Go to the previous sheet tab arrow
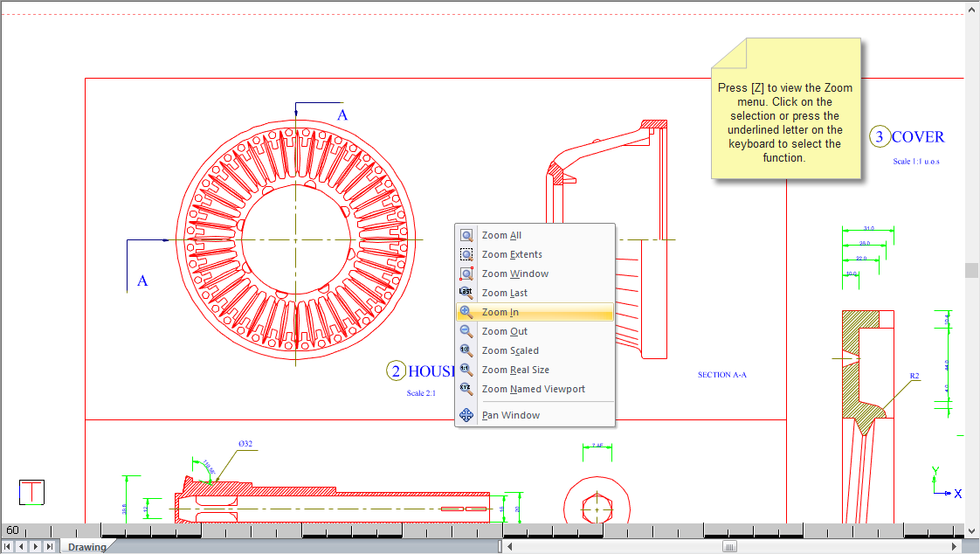This screenshot has width=980, height=554. [x=21, y=547]
